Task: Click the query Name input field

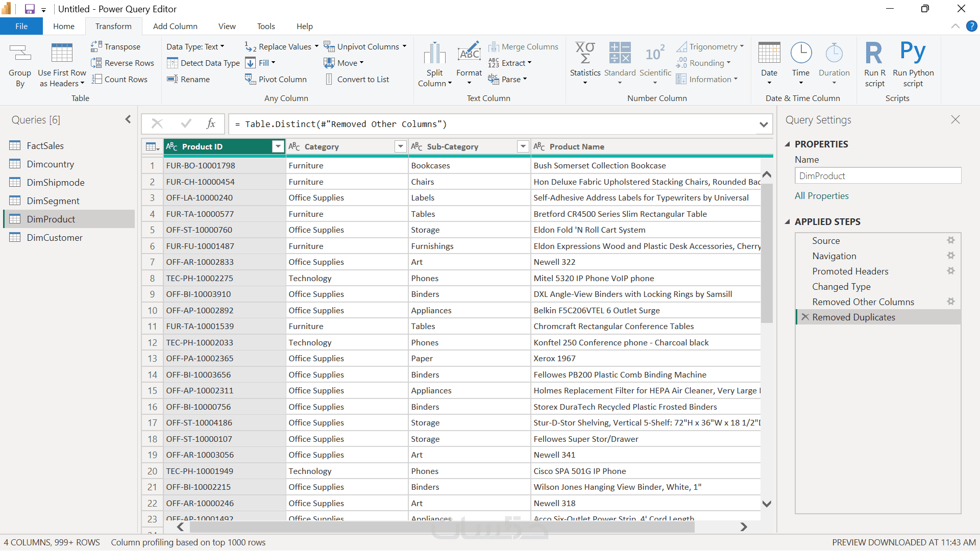Action: tap(877, 176)
